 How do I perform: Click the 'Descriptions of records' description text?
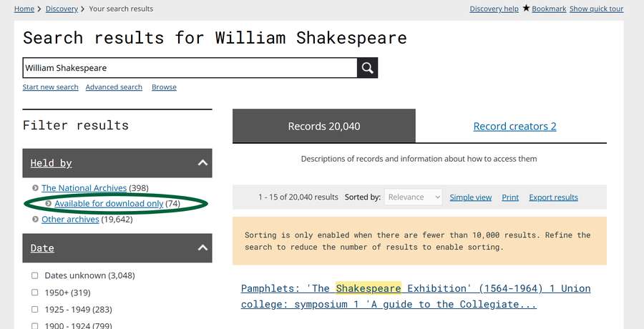(x=419, y=159)
